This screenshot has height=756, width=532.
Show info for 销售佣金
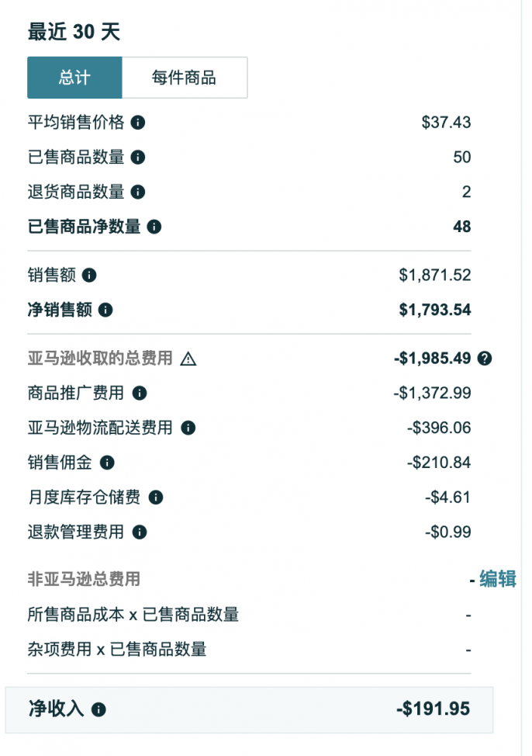point(107,463)
